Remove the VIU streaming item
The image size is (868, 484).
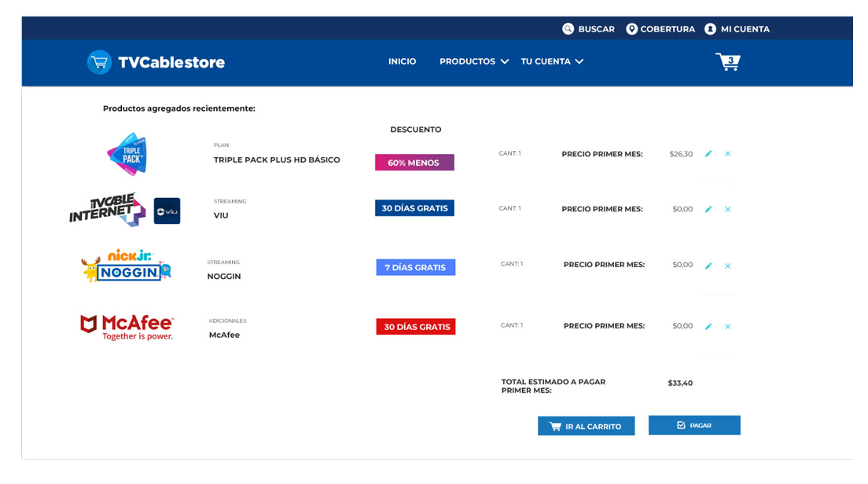point(728,209)
